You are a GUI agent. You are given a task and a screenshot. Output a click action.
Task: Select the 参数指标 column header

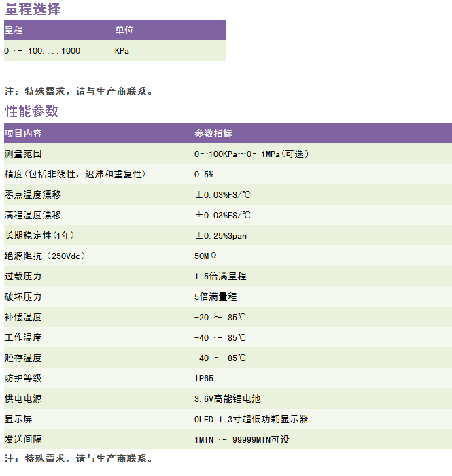[x=213, y=133]
